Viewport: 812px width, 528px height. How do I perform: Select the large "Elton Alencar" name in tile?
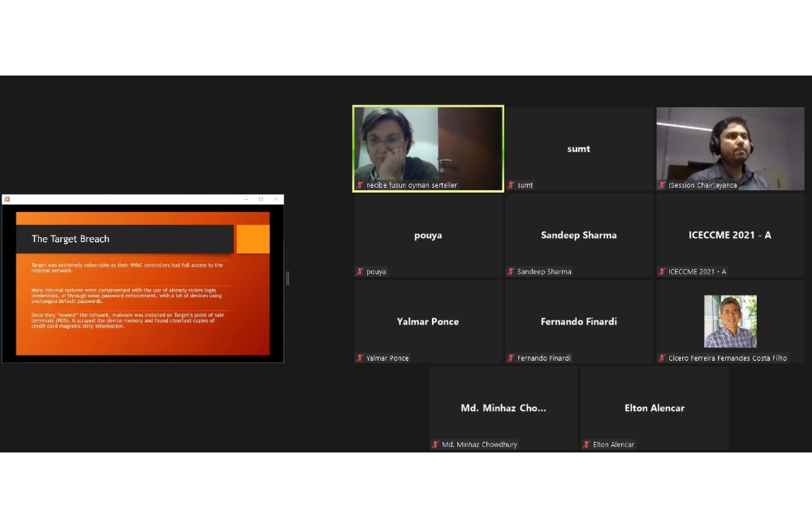[654, 408]
